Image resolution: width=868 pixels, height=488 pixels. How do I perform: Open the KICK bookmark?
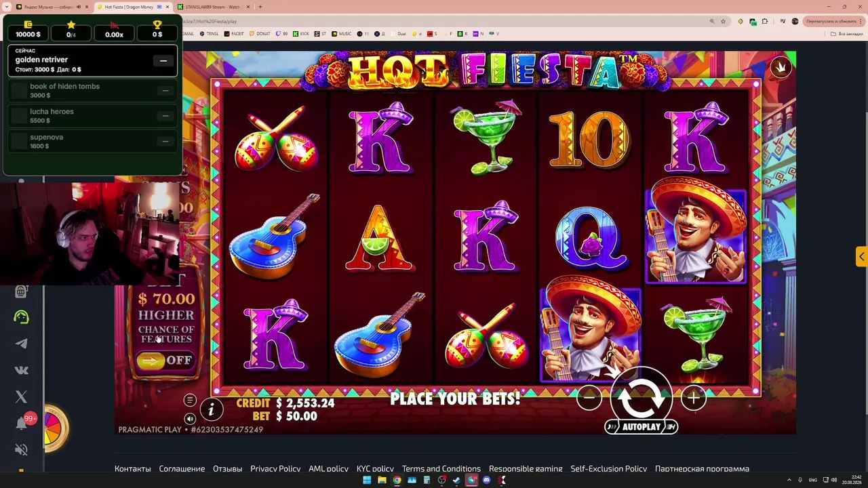coord(301,34)
